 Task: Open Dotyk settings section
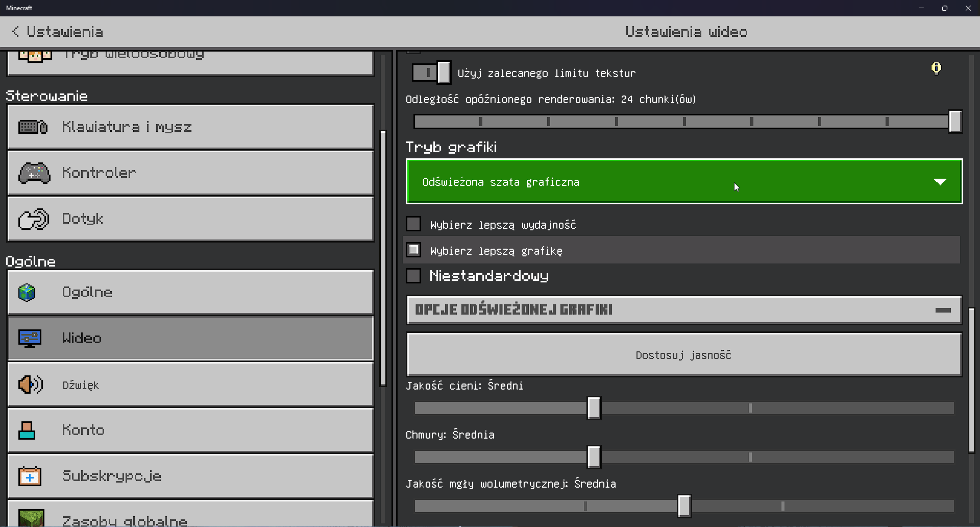coord(190,219)
